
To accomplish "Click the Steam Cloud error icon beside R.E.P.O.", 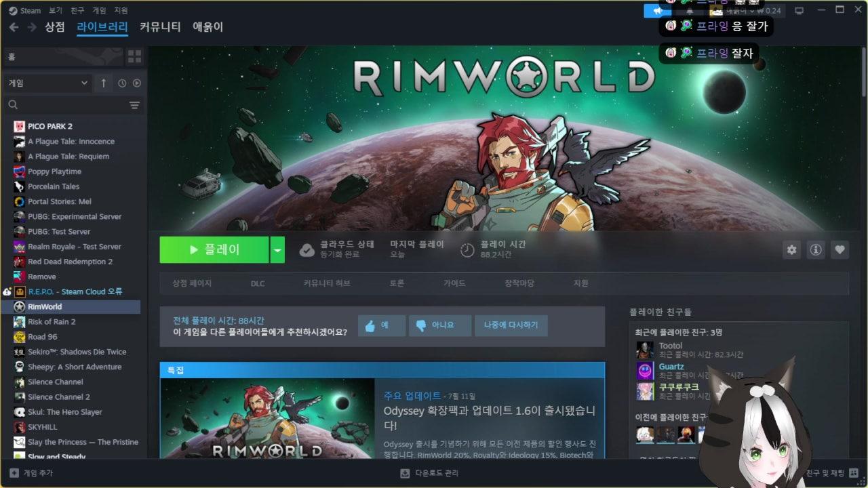I will pyautogui.click(x=7, y=291).
